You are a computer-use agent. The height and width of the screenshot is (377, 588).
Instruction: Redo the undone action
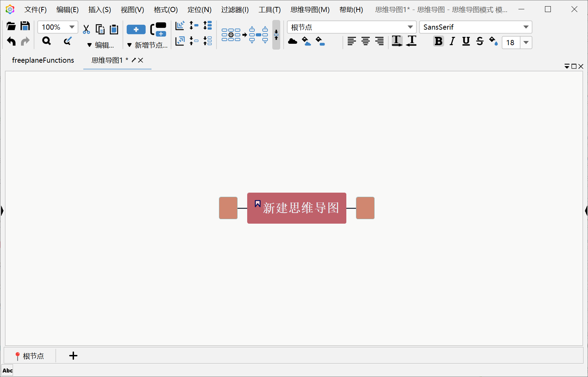pyautogui.click(x=25, y=41)
